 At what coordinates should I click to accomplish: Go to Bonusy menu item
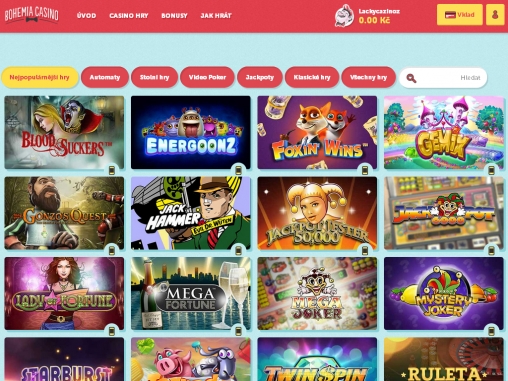(174, 16)
